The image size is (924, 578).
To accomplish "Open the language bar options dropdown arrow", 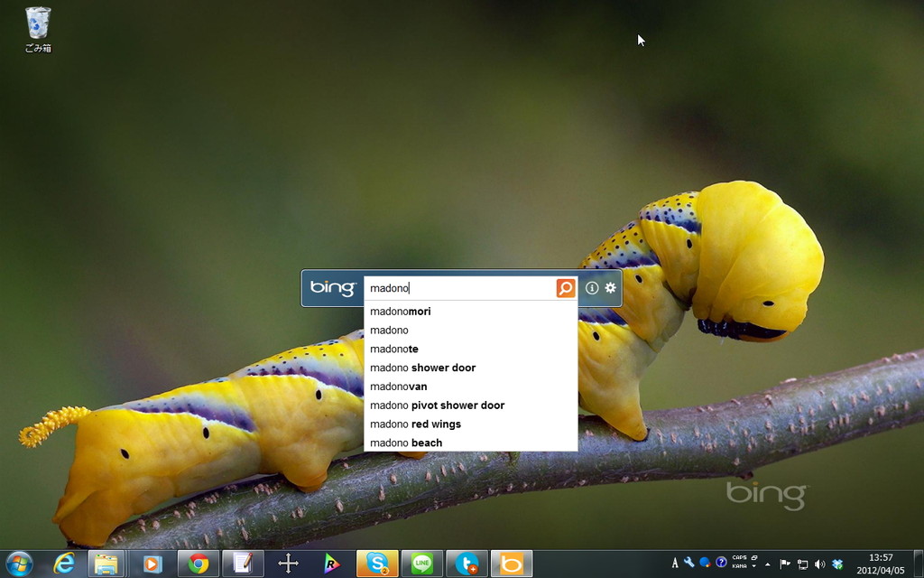I will pos(753,566).
